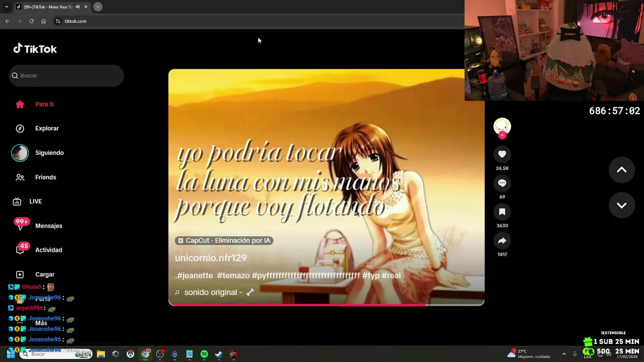Open Spotify from the taskbar
The image size is (644, 362).
pos(204,354)
